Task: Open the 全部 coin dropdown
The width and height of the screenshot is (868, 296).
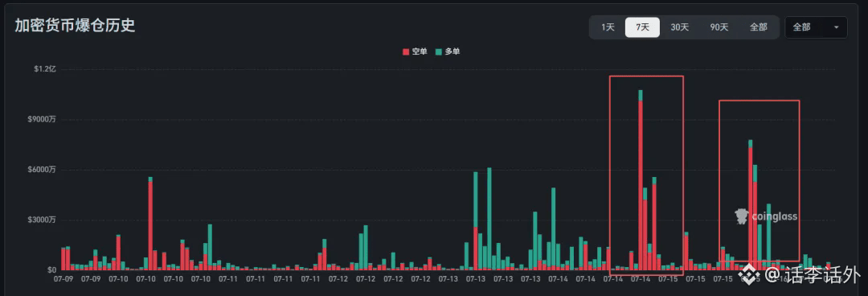Action: click(816, 27)
